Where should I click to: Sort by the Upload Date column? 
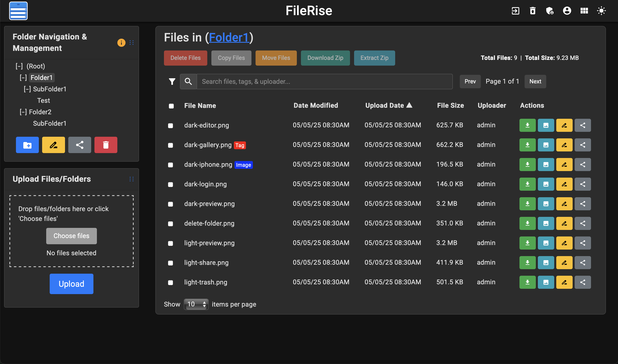385,105
